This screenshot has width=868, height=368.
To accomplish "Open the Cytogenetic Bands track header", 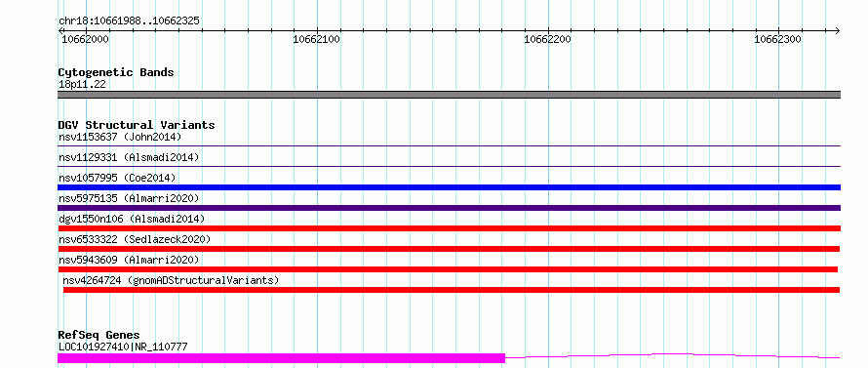I will (116, 72).
